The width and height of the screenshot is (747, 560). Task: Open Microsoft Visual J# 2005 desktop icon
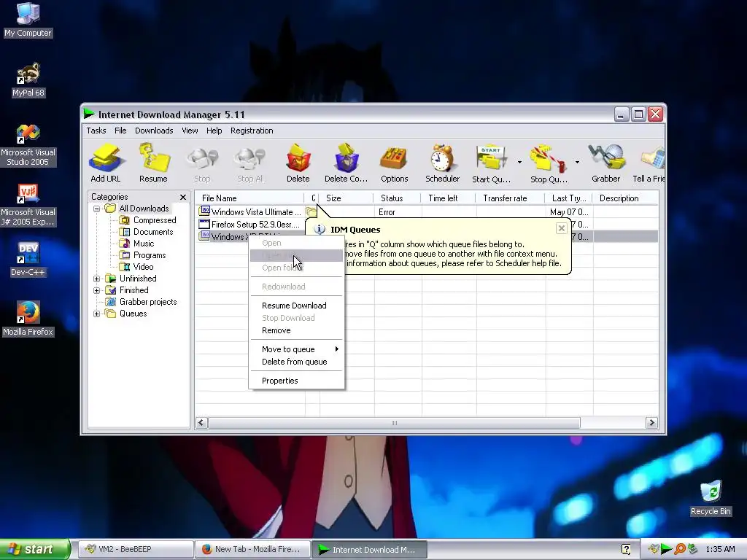[28, 205]
